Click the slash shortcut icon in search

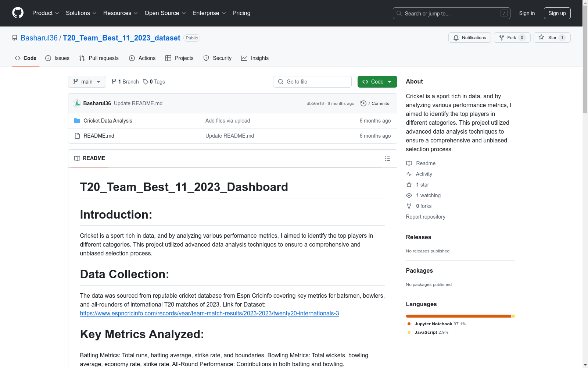pos(504,13)
